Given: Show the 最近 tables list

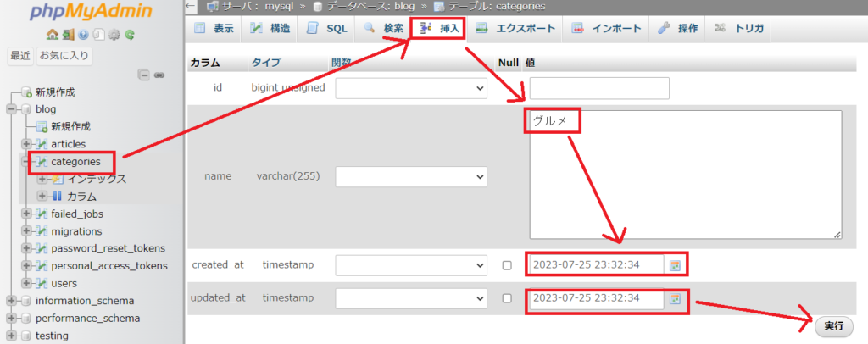Looking at the screenshot, I should point(20,56).
